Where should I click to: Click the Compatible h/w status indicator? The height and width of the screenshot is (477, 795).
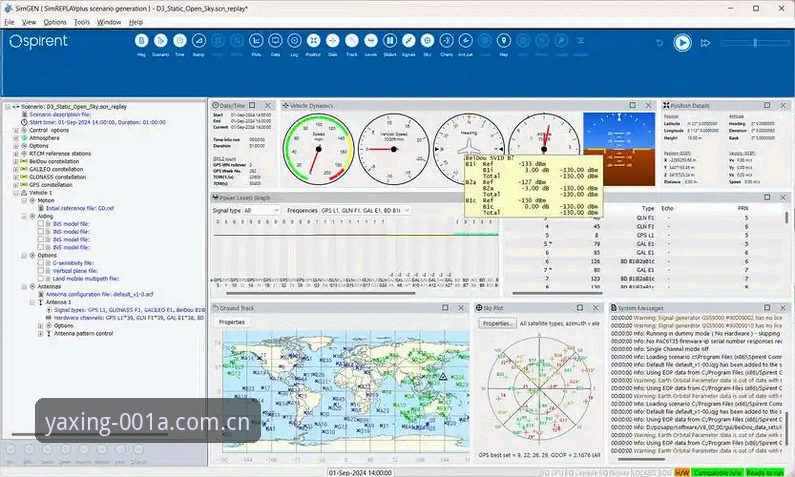717,472
